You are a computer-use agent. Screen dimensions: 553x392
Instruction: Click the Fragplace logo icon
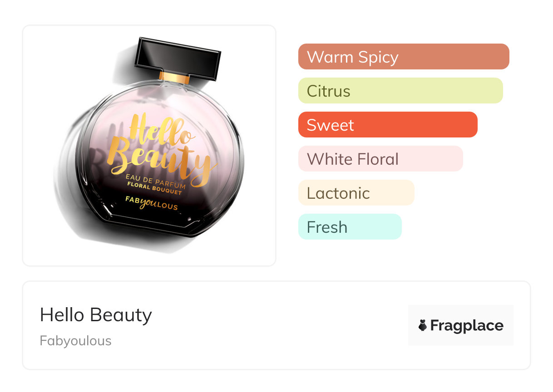tap(423, 325)
